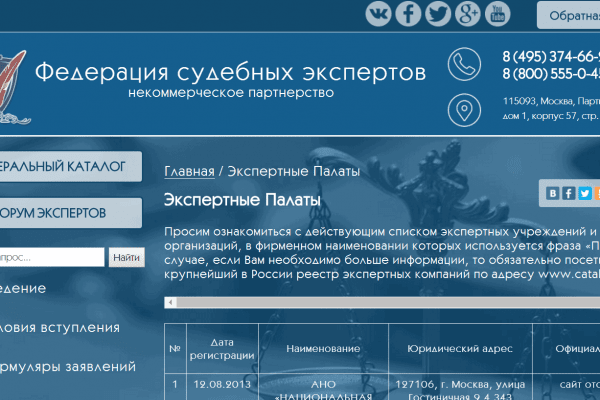Click phone number 8 (495) 374-66

click(551, 57)
